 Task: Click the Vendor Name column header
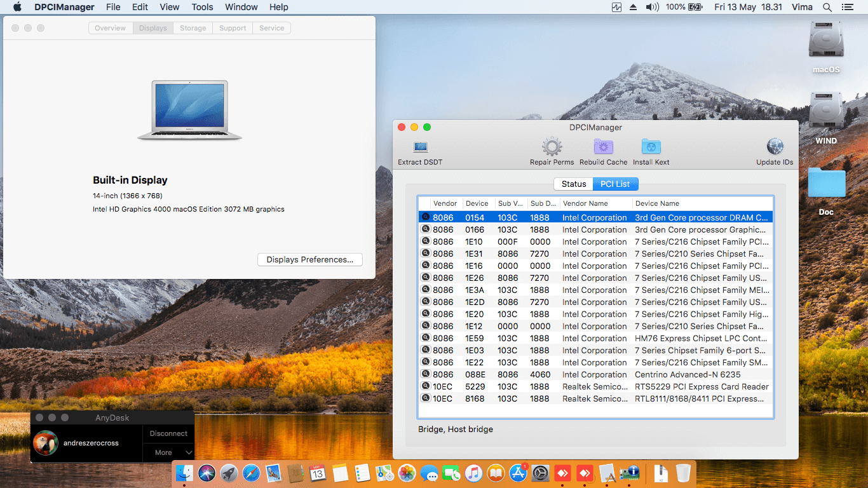coord(596,203)
